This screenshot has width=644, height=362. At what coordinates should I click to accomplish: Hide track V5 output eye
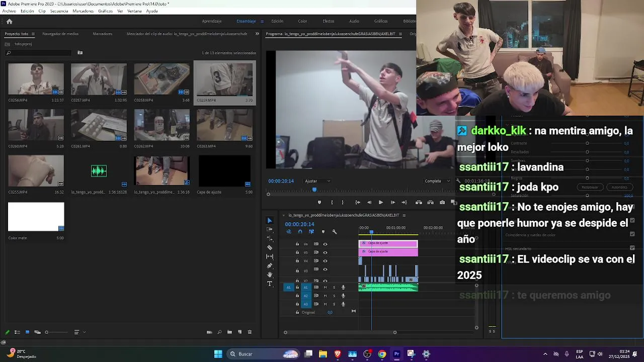325,252
